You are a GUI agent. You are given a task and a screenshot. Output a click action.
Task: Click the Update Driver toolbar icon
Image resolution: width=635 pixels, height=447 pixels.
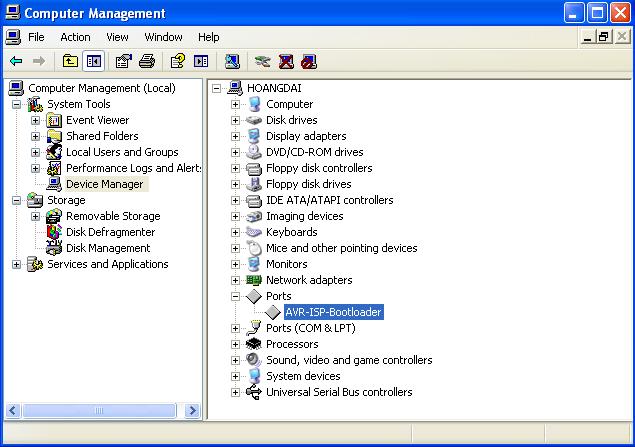262,61
